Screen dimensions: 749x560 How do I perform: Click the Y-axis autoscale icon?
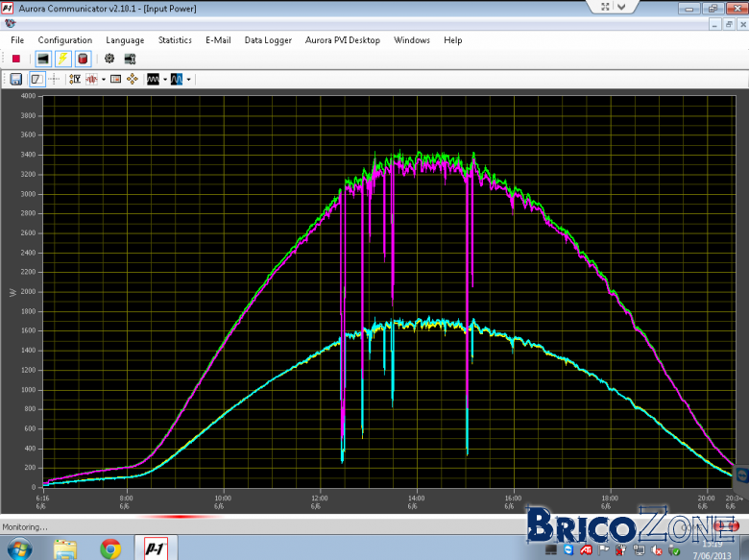tap(75, 80)
